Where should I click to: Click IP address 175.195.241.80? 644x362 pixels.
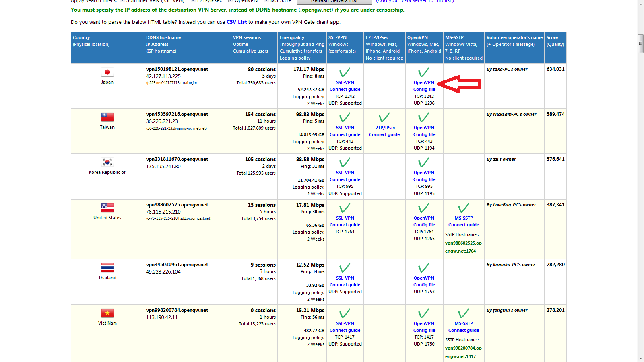tap(163, 167)
